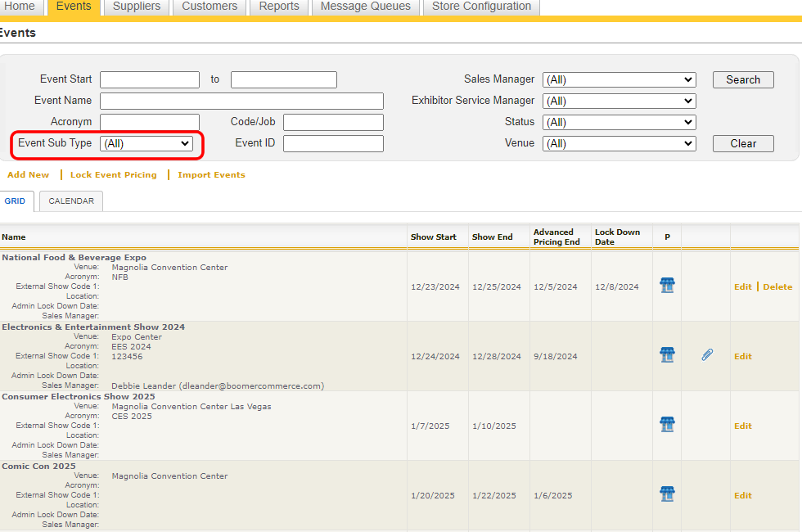Edit the Comic Con 2025 event
Image resolution: width=802 pixels, height=532 pixels.
[742, 496]
